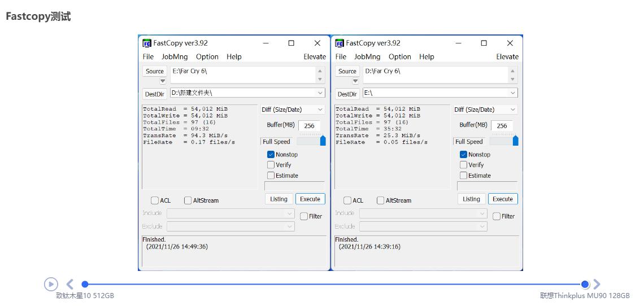Open Source history arrow in left window
Image resolution: width=644 pixels, height=306 pixels.
coord(163,81)
